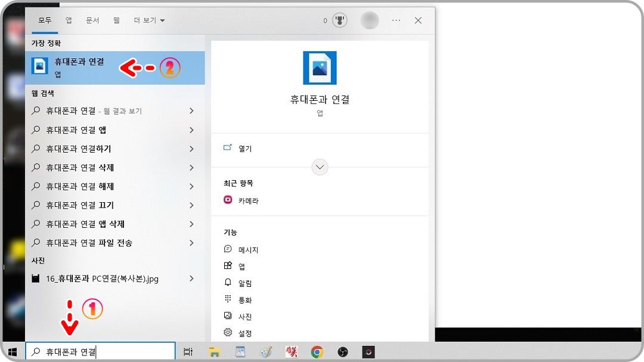Launch Paint from the taskbar
This screenshot has width=644, height=362.
coord(265,352)
